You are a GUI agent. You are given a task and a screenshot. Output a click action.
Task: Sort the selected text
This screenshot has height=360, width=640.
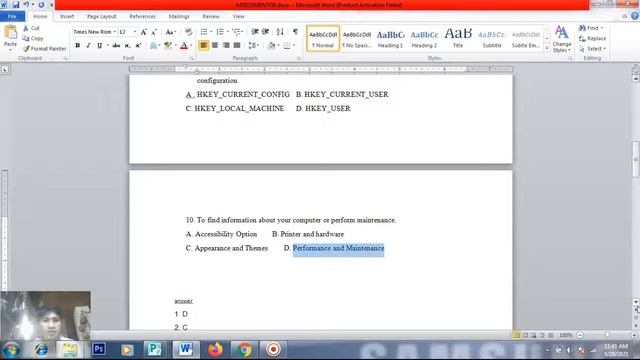coord(280,32)
